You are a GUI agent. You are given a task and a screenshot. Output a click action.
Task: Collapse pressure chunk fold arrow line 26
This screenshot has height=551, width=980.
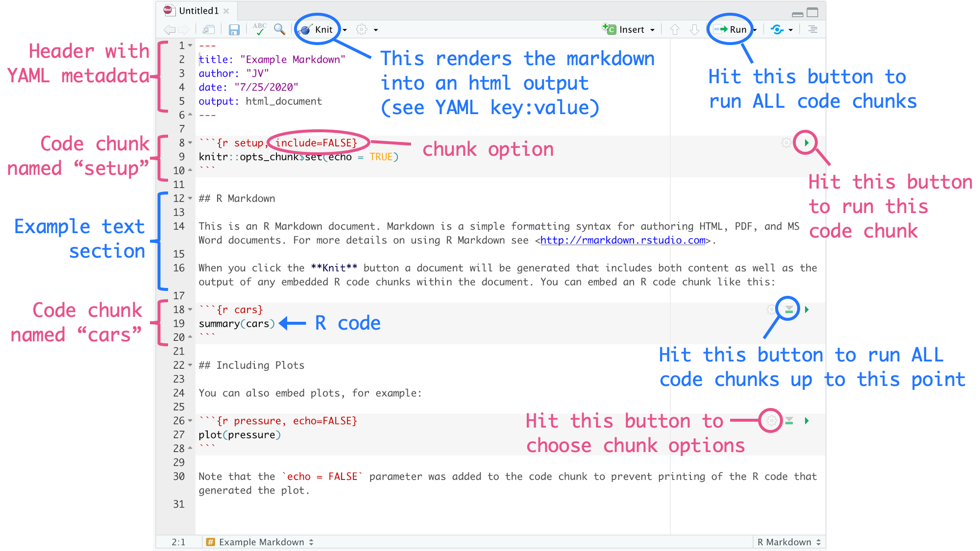click(190, 421)
